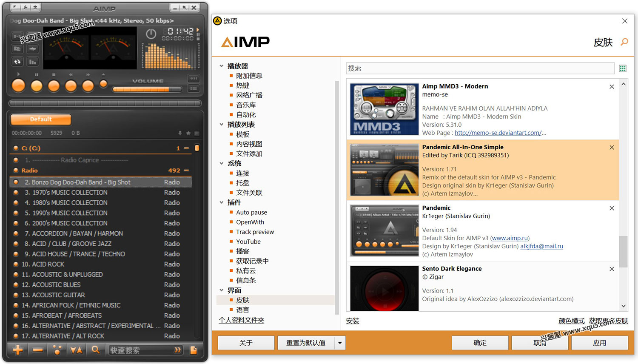Click the A-B repeat icon
Viewport: 638px width, 364px height.
17,37
